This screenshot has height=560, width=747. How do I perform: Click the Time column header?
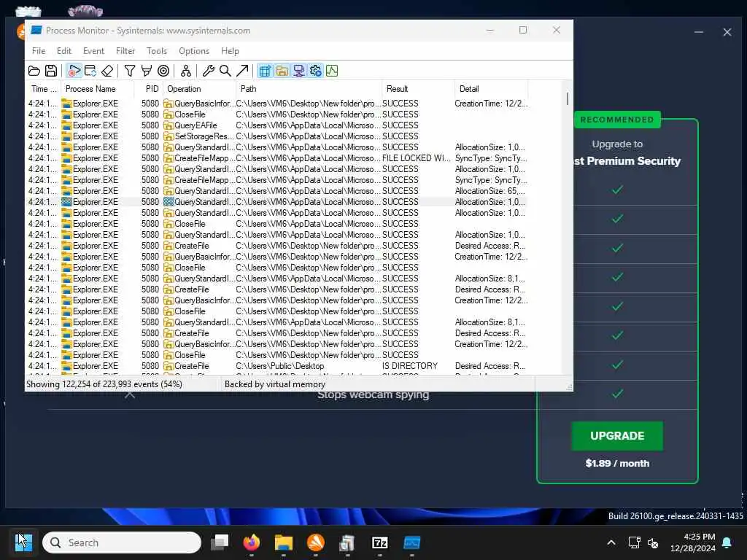[44, 88]
